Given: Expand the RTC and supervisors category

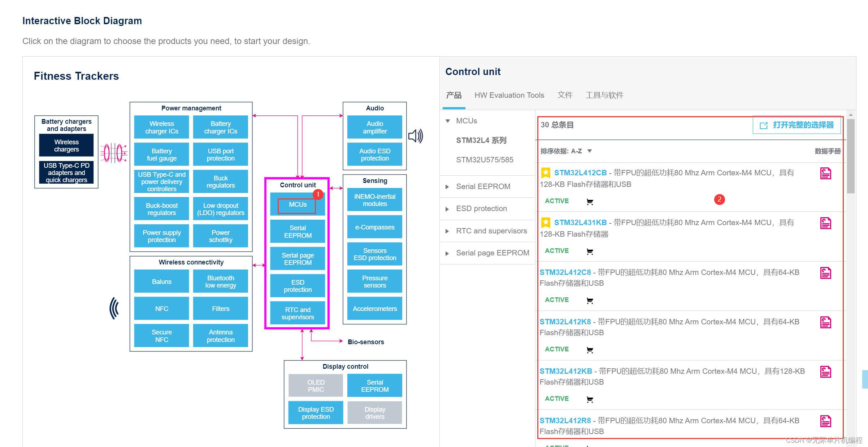Looking at the screenshot, I should click(447, 231).
